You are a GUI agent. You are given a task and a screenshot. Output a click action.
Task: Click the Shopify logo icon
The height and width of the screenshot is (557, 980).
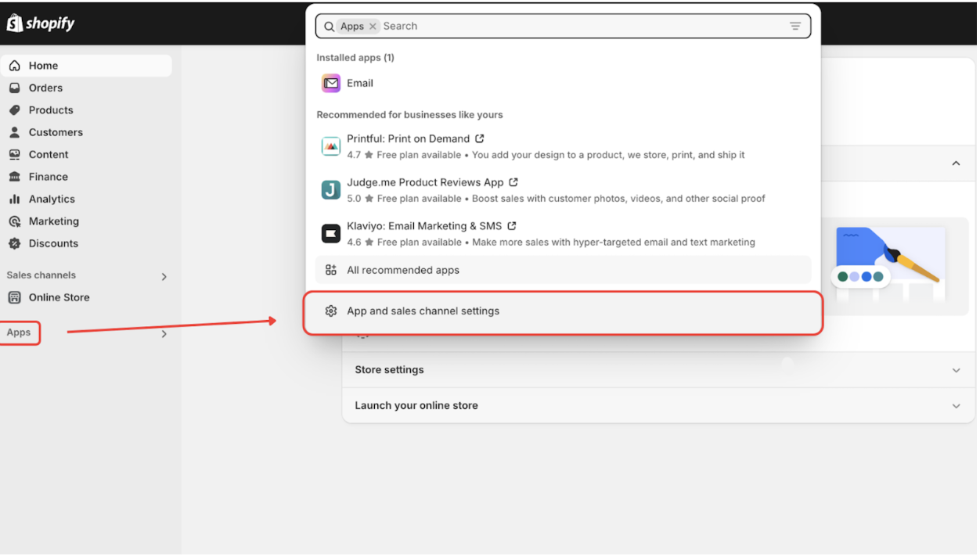(15, 23)
